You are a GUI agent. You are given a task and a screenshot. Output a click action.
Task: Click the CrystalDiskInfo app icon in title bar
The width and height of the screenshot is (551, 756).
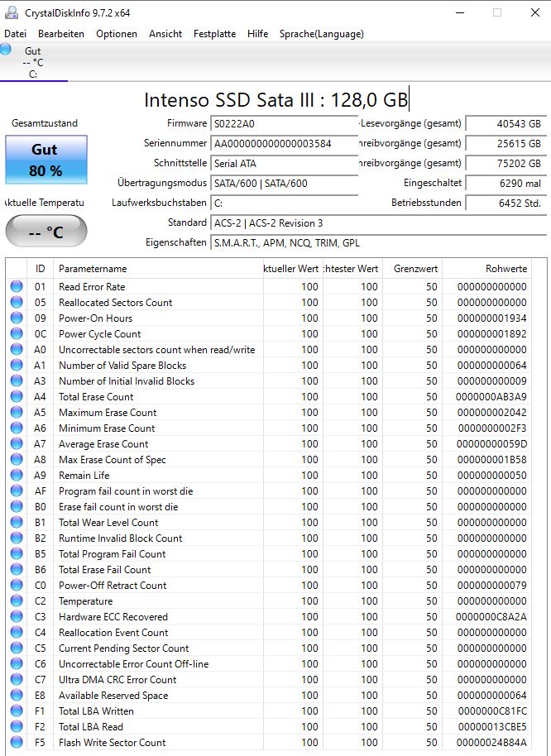click(x=11, y=12)
